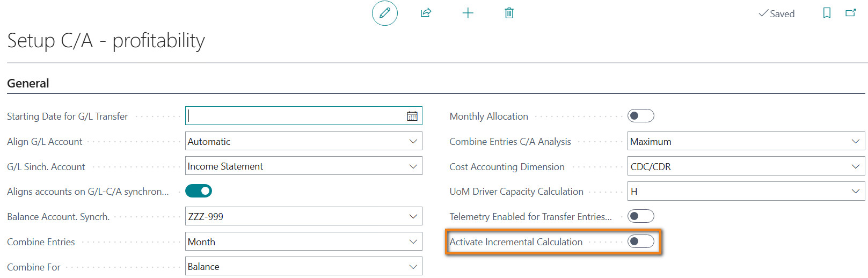868x278 pixels.
Task: Open the calendar date picker icon
Action: pyautogui.click(x=412, y=116)
